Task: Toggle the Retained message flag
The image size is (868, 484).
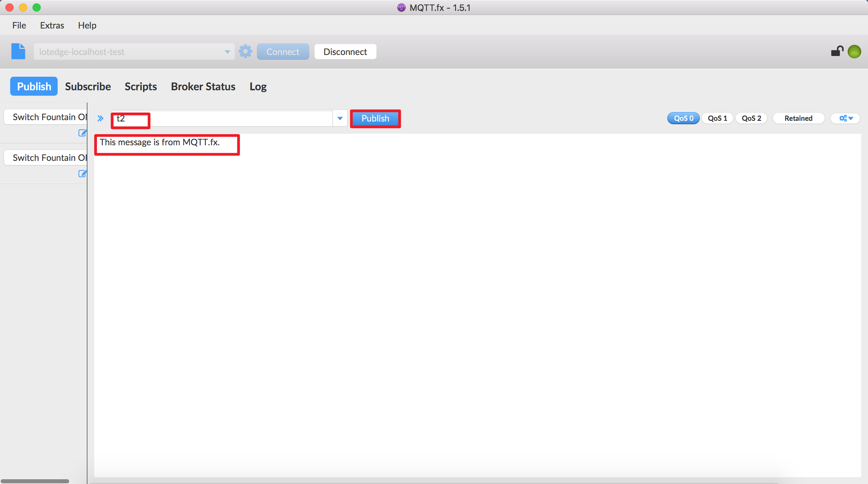Action: click(798, 118)
